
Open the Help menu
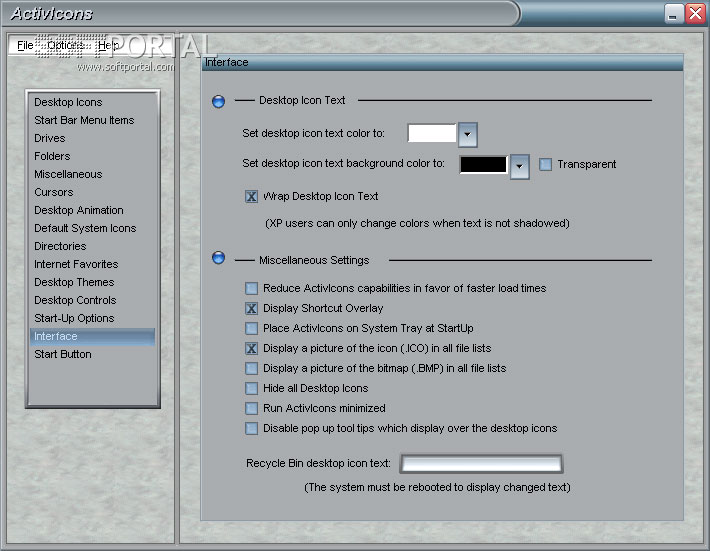tap(108, 45)
